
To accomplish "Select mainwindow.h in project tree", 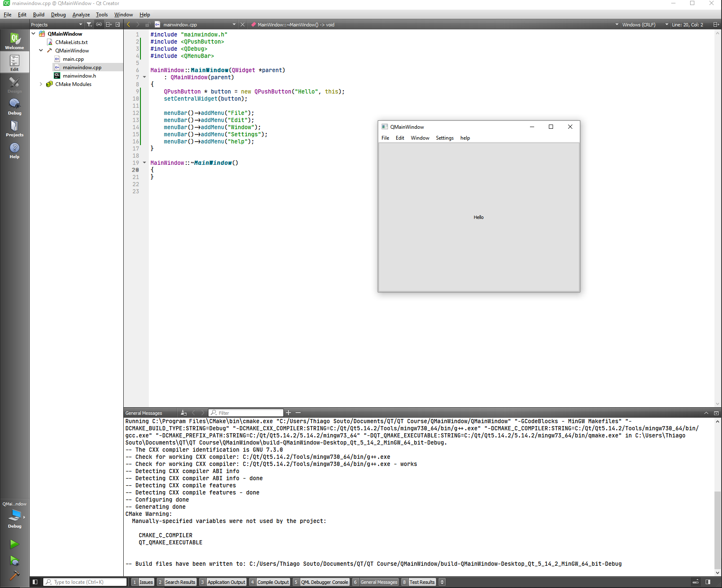I will [79, 75].
